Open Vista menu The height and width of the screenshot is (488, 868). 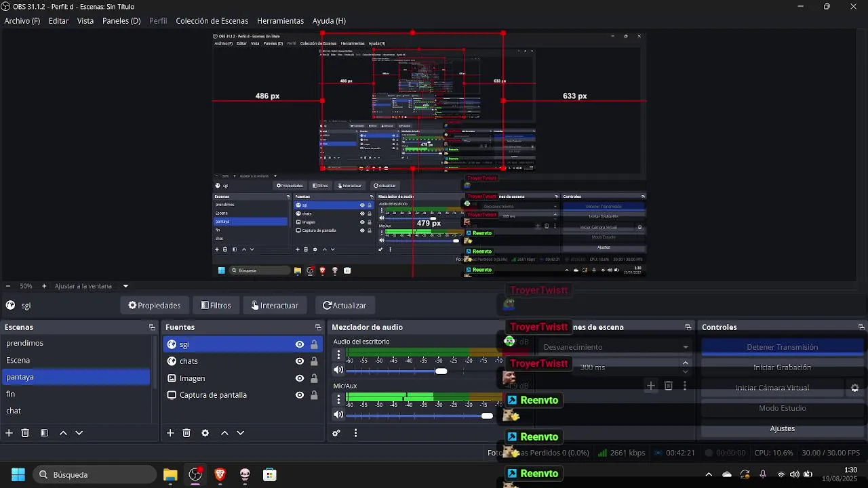(x=85, y=21)
